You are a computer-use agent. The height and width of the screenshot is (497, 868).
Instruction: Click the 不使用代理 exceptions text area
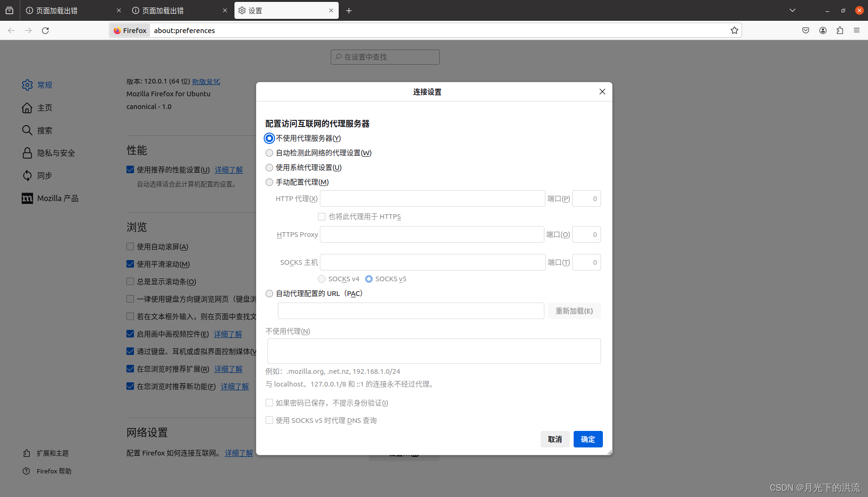[x=434, y=351]
